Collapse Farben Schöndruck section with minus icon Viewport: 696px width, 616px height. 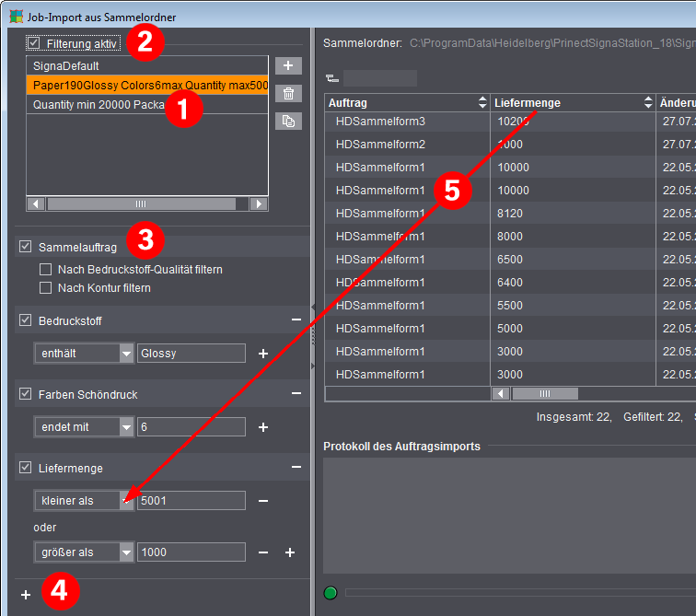tap(296, 393)
